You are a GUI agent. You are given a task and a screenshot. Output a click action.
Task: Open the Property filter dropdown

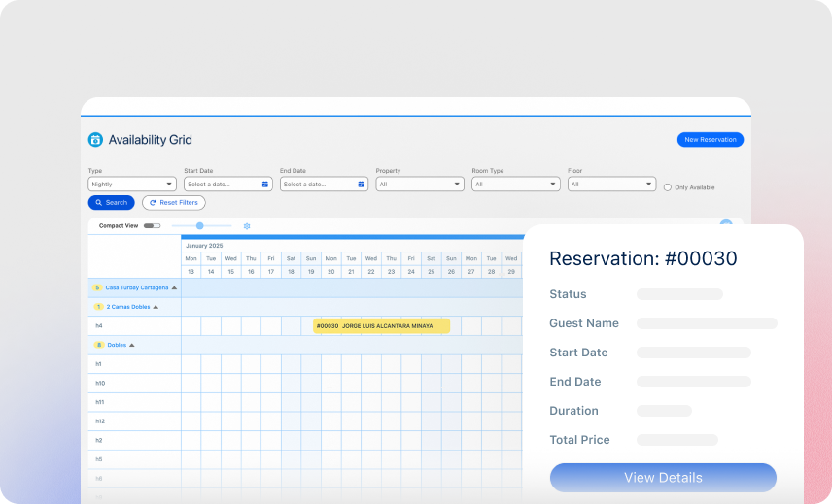tap(420, 184)
